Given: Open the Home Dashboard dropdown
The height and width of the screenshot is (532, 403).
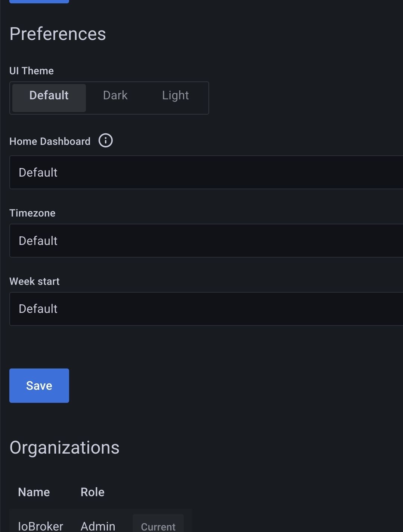Looking at the screenshot, I should (206, 172).
